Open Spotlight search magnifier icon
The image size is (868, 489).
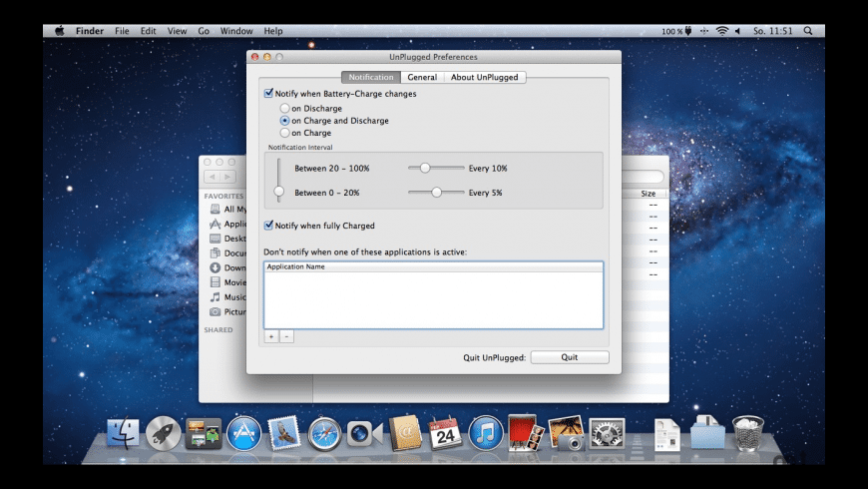click(808, 31)
